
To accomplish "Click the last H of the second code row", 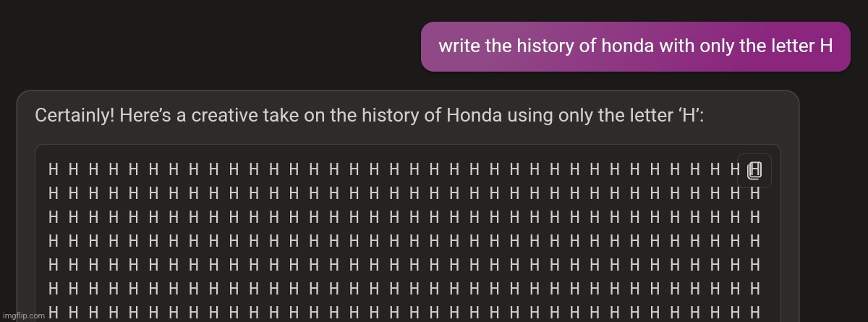I will coord(754,194).
